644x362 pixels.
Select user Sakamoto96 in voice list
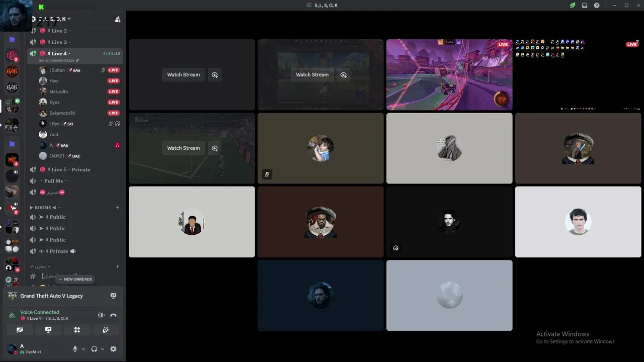coord(79,113)
